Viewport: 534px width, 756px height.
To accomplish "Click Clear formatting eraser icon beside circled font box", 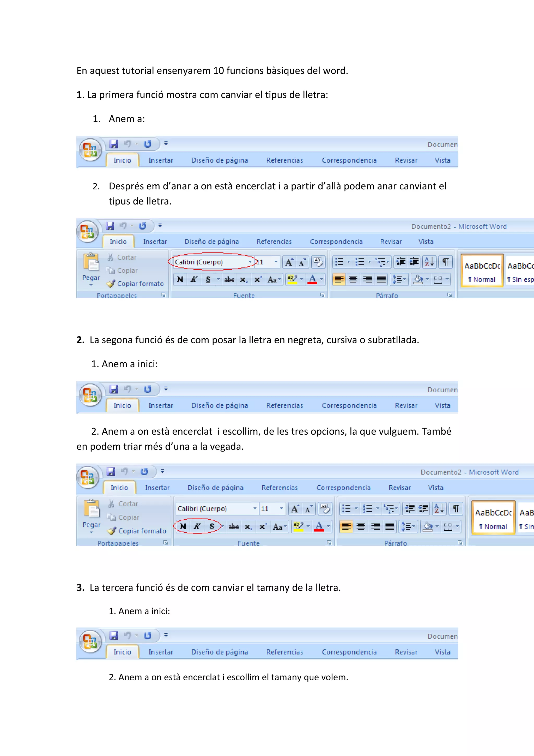I will 318,262.
